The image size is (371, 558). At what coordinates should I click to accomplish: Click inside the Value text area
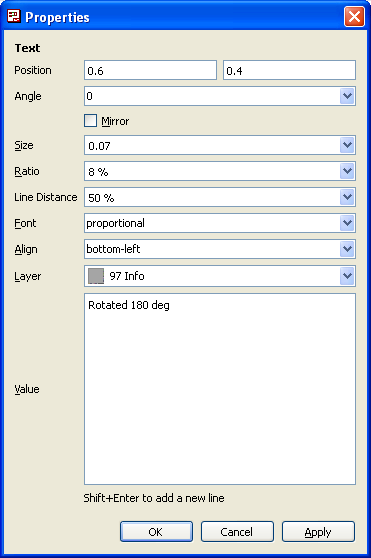coord(220,389)
